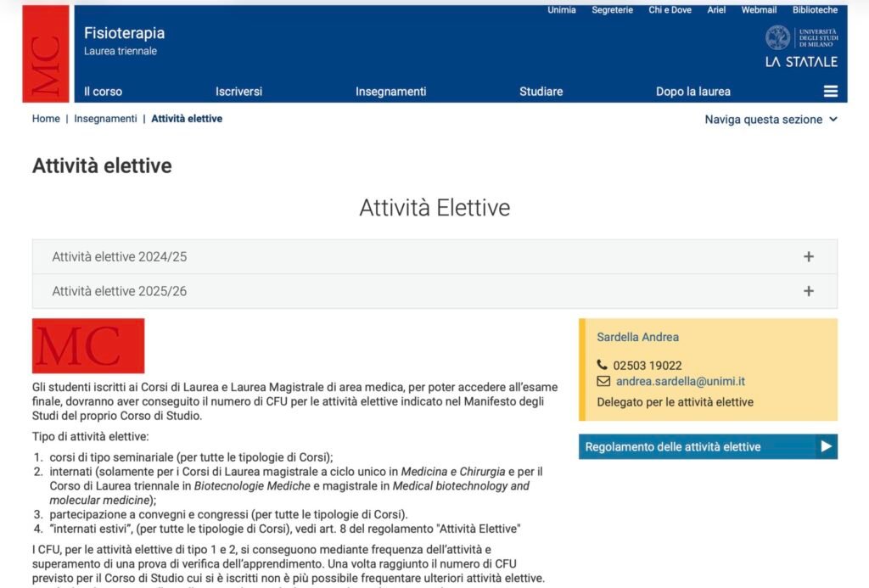This screenshot has width=869, height=588.
Task: Open Naviga questa sezione dropdown
Action: click(771, 120)
